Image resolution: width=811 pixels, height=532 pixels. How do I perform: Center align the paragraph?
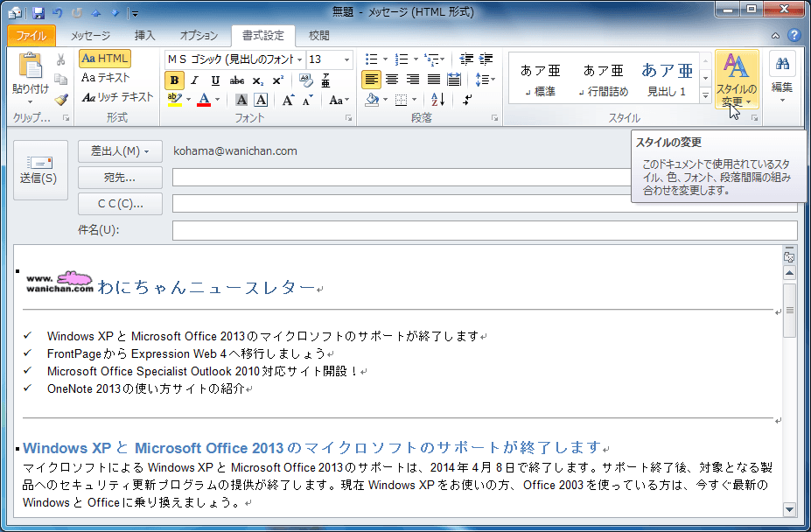392,80
